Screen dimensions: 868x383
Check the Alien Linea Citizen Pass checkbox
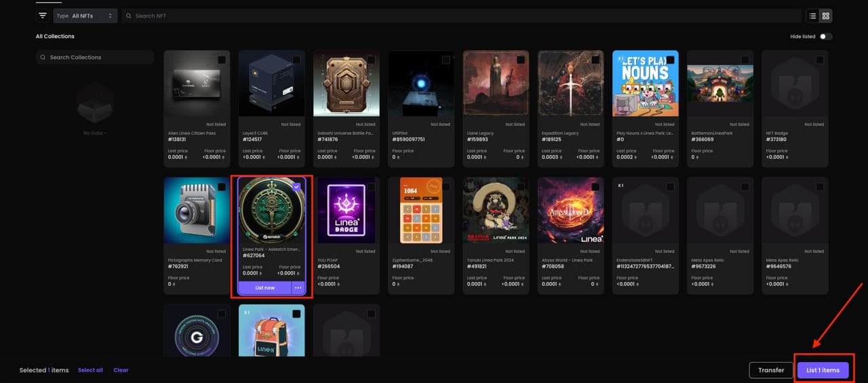point(222,60)
